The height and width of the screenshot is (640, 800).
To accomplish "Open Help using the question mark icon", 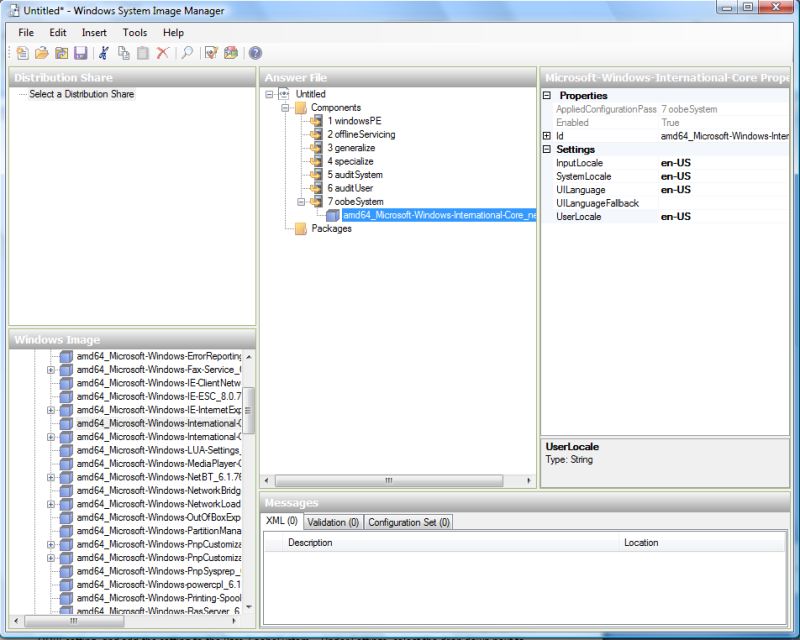I will click(x=255, y=53).
